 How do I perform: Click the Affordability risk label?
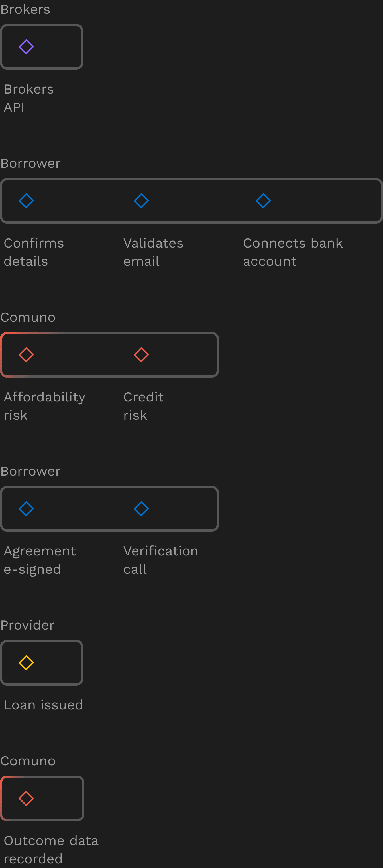(44, 406)
